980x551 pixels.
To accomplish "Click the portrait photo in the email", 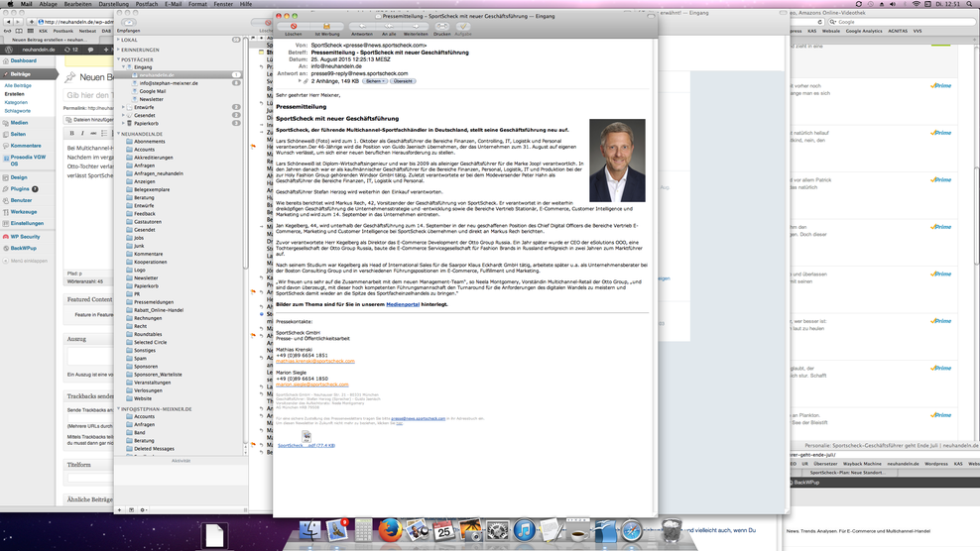I will tap(617, 161).
